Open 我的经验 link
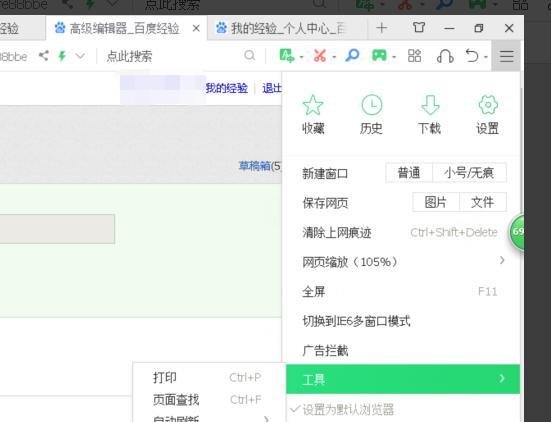Viewport: 551px width, 422px height. click(227, 88)
